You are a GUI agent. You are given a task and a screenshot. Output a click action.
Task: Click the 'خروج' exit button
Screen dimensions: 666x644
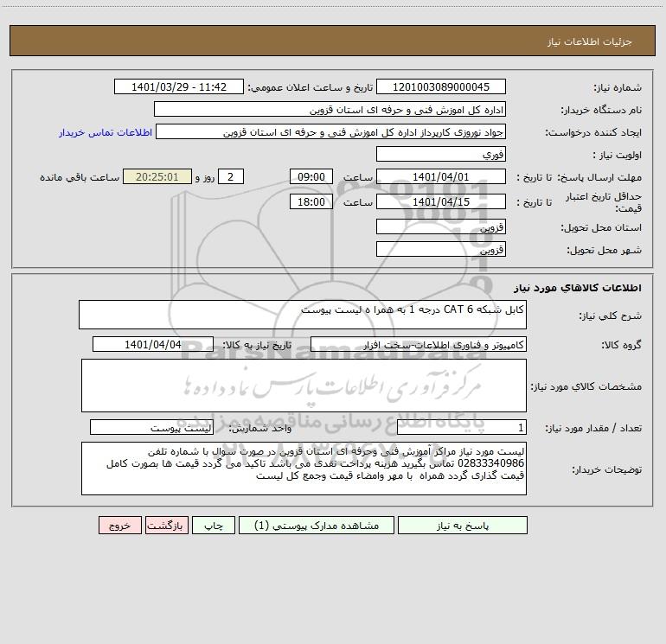tap(119, 525)
